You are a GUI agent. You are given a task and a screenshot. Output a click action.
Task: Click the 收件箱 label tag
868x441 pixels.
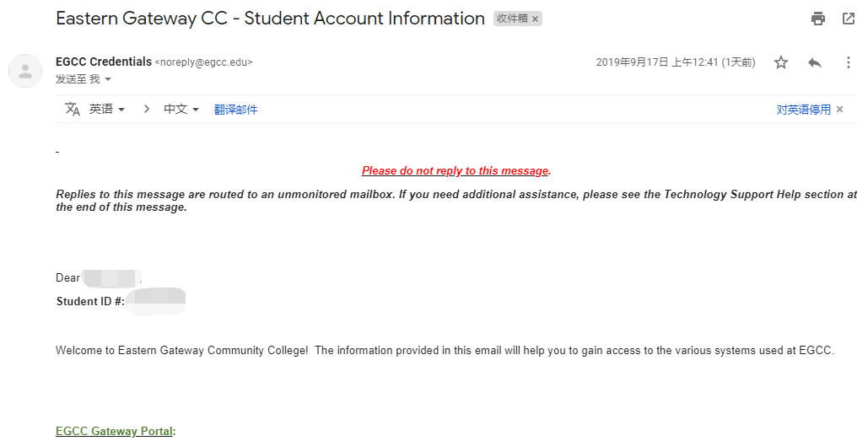[512, 19]
